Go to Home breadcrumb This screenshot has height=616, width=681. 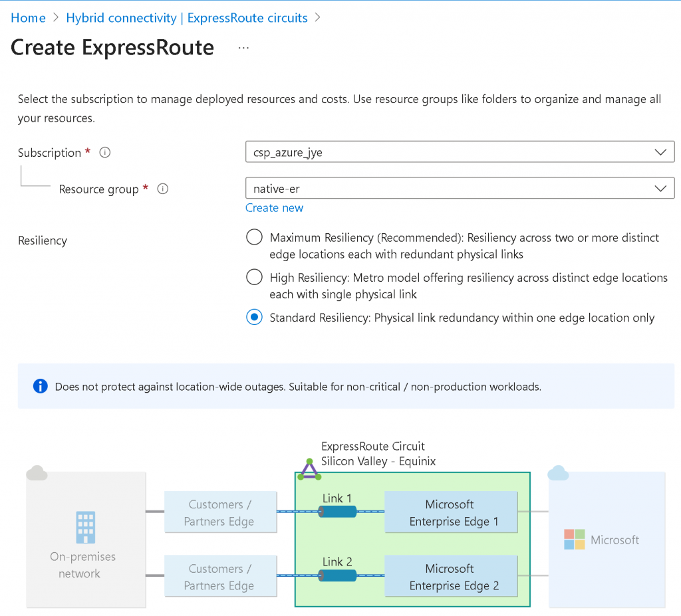(28, 18)
